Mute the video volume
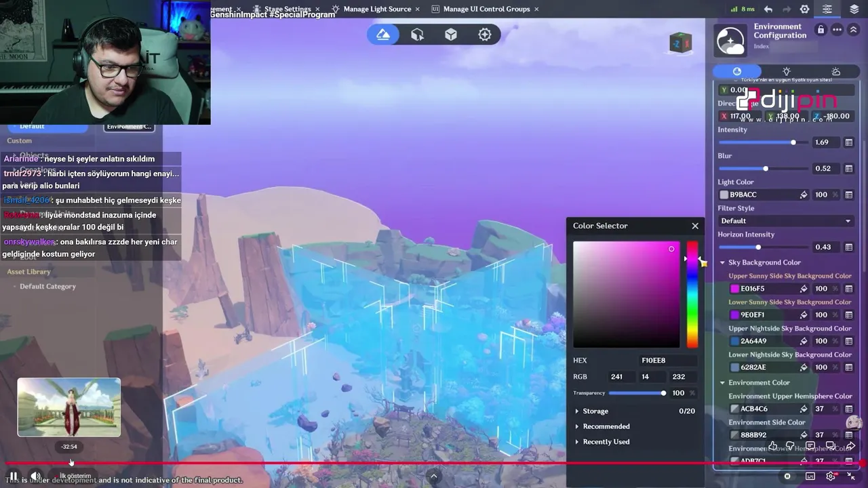 coord(36,476)
